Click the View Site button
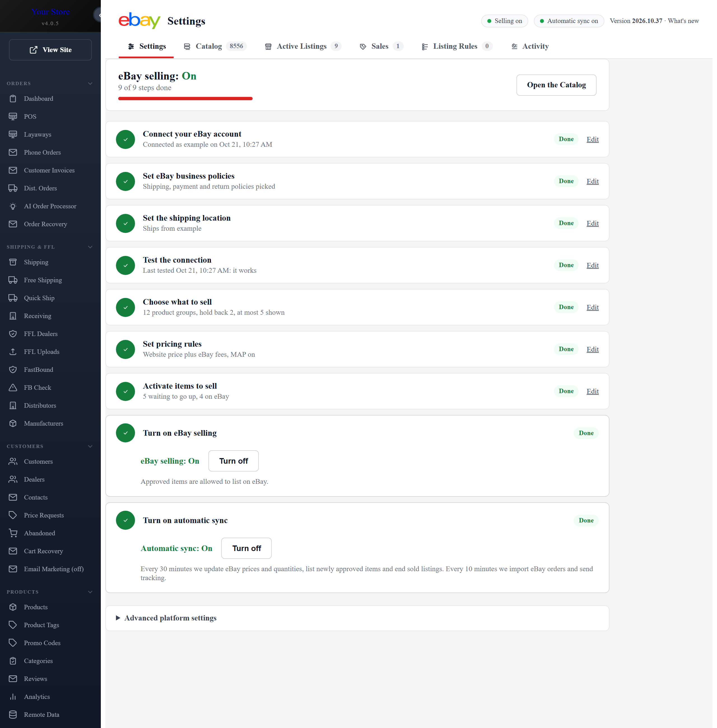The image size is (717, 728). pyautogui.click(x=50, y=50)
